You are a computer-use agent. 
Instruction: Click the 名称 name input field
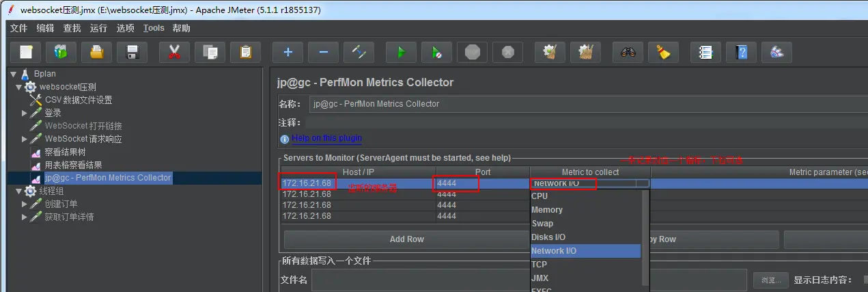tap(587, 104)
